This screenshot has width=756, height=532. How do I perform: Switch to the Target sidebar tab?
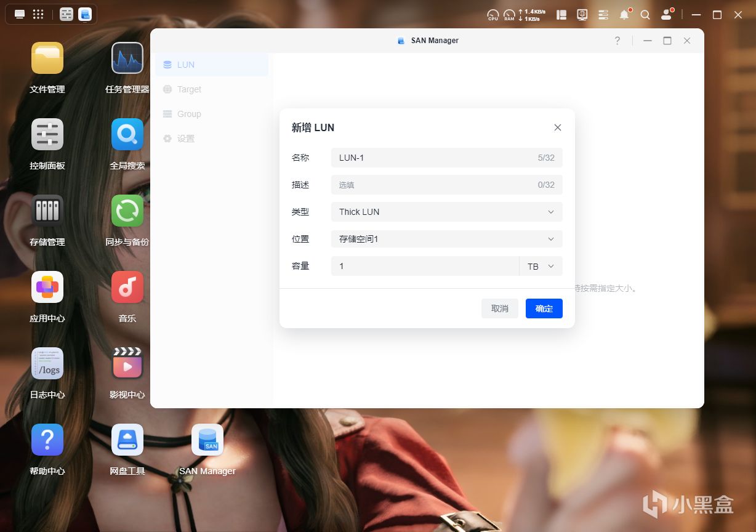[212, 89]
